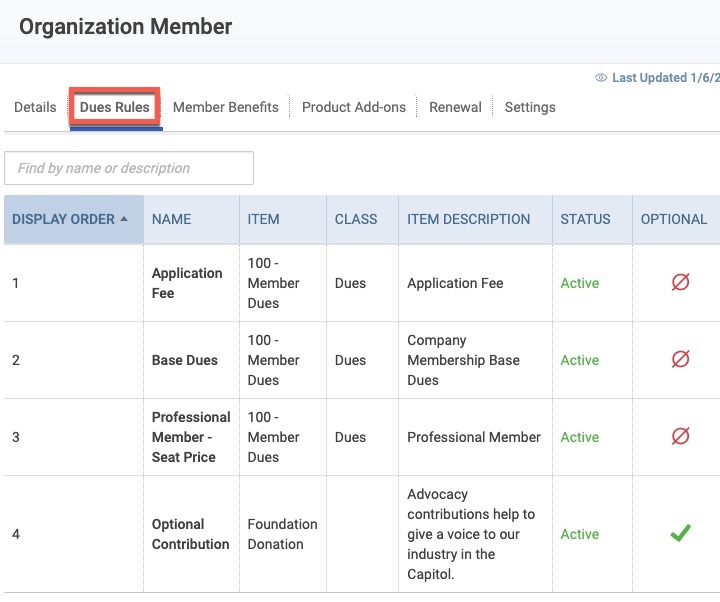Open the Details tab

[35, 107]
